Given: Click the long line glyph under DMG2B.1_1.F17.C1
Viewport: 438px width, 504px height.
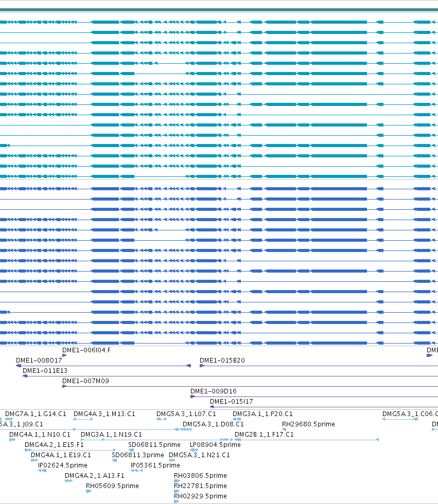Looking at the screenshot, I should point(307,440).
